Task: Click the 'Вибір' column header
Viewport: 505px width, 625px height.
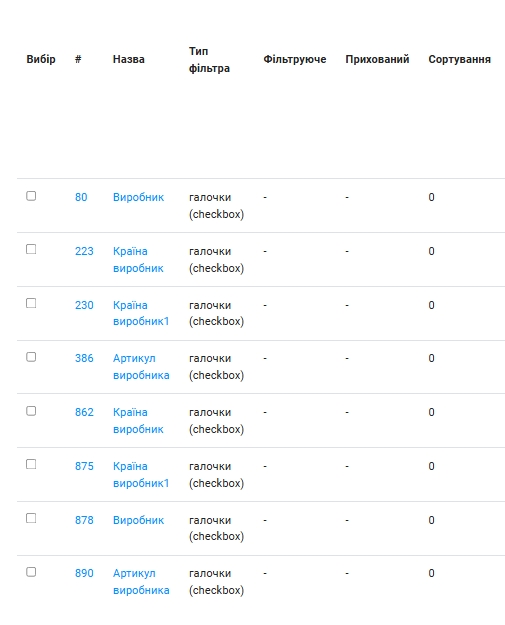Action: click(x=41, y=59)
